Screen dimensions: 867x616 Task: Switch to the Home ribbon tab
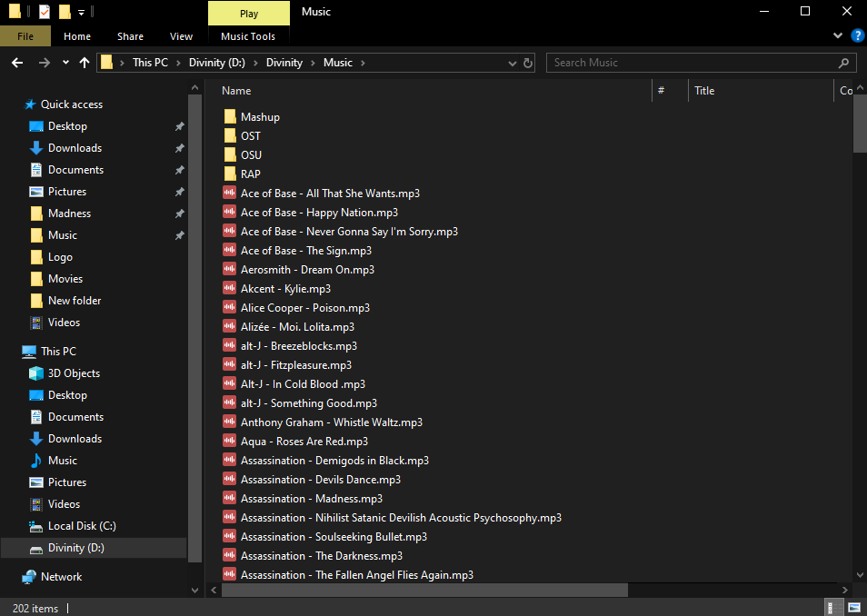(x=77, y=36)
